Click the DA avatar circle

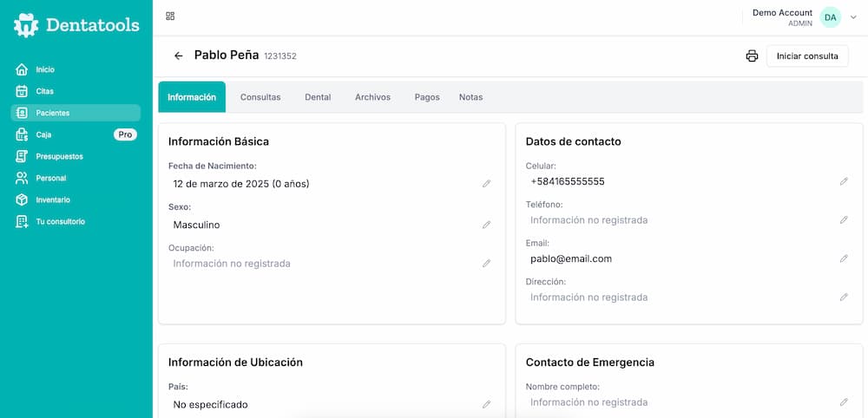[x=831, y=17]
